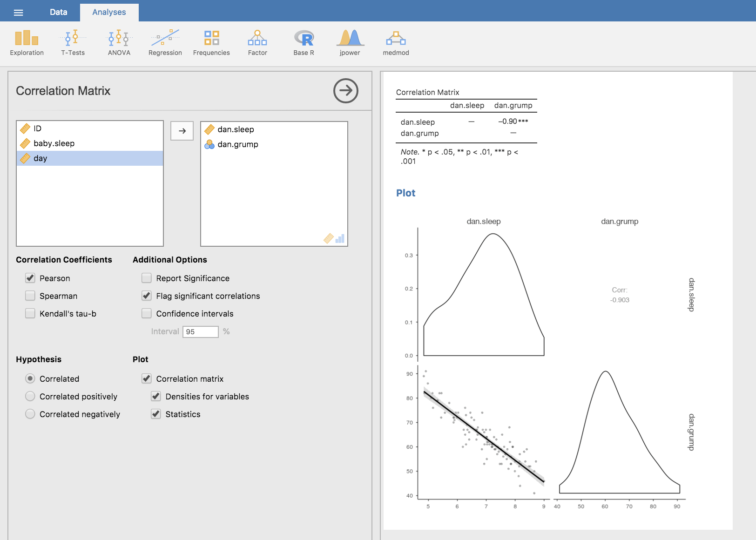Open the Regression analyses menu
The height and width of the screenshot is (540, 756).
(165, 43)
